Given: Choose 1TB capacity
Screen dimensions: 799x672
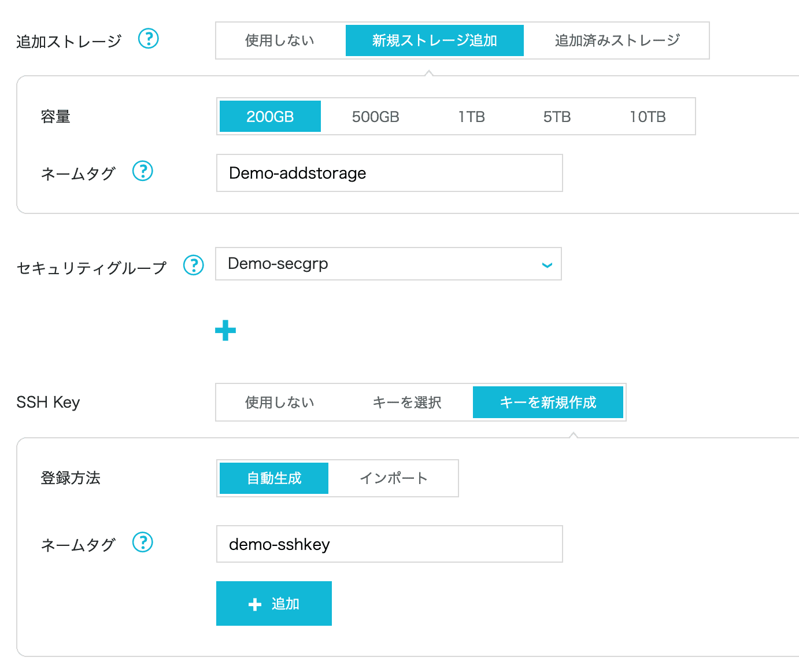Looking at the screenshot, I should click(472, 116).
